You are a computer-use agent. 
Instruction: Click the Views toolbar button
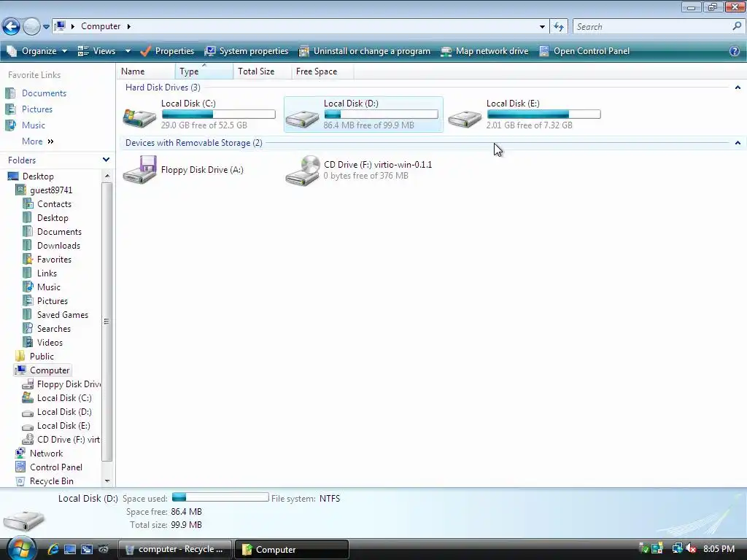coord(97,51)
